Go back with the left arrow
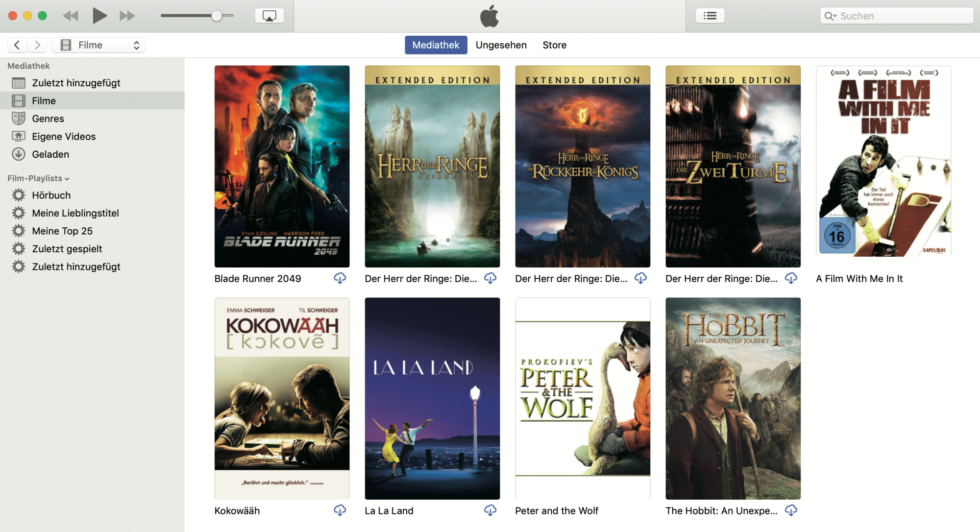980x532 pixels. [17, 45]
